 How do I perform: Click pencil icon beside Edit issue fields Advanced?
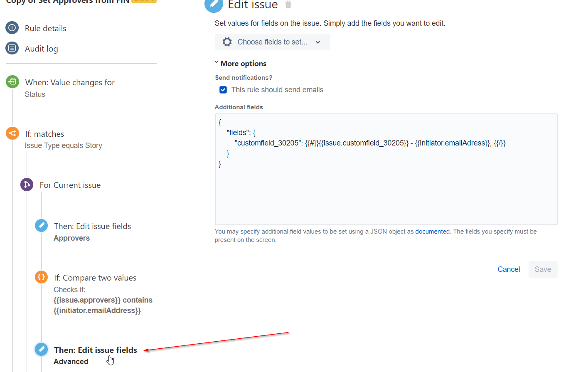click(x=41, y=349)
